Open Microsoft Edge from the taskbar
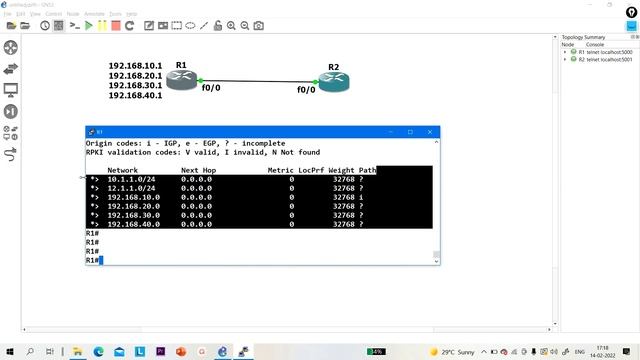Image resolution: width=640 pixels, height=360 pixels. (x=98, y=351)
